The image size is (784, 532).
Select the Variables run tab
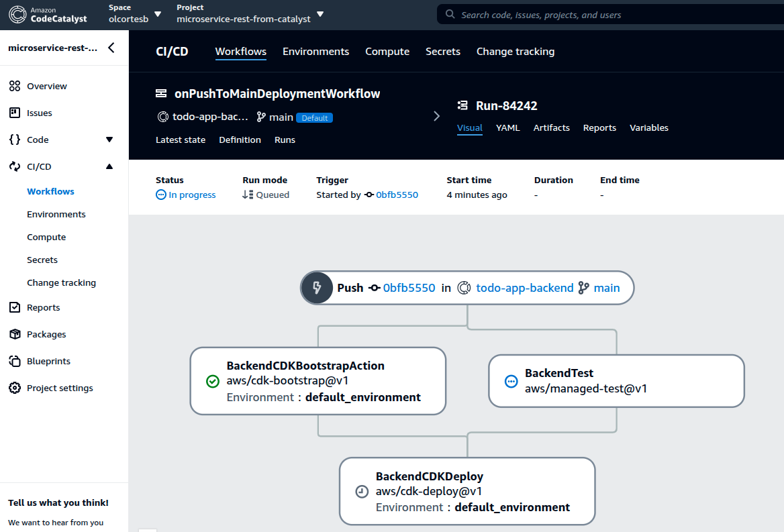[x=648, y=128]
